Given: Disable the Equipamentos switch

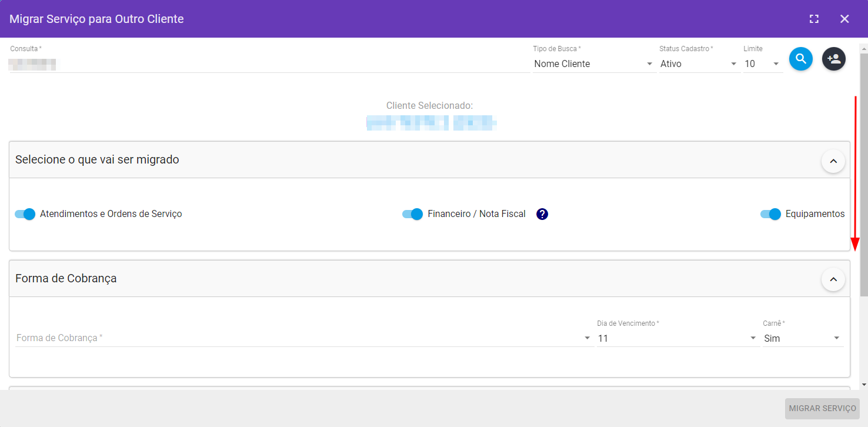Looking at the screenshot, I should (x=770, y=214).
